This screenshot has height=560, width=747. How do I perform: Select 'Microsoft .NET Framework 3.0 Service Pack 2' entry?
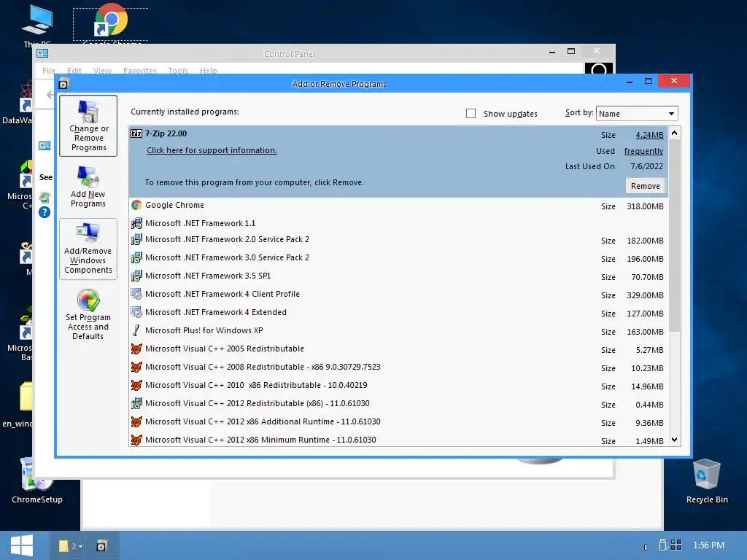click(x=227, y=257)
